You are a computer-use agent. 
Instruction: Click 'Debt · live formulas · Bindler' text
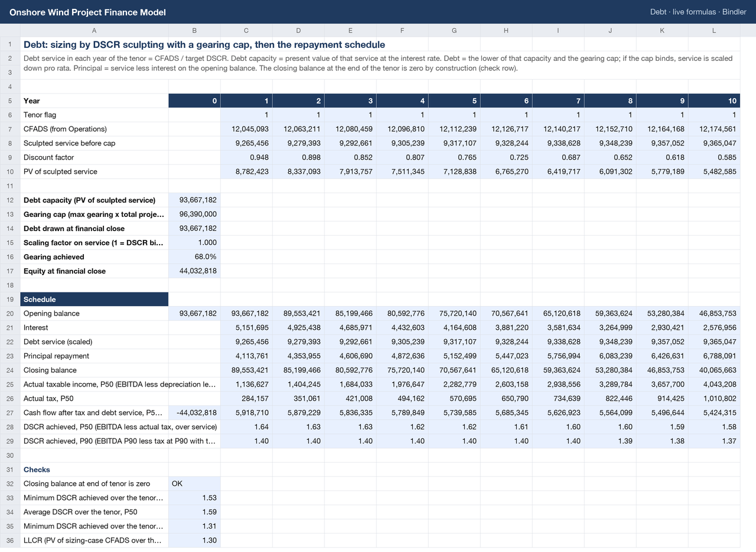pyautogui.click(x=698, y=12)
